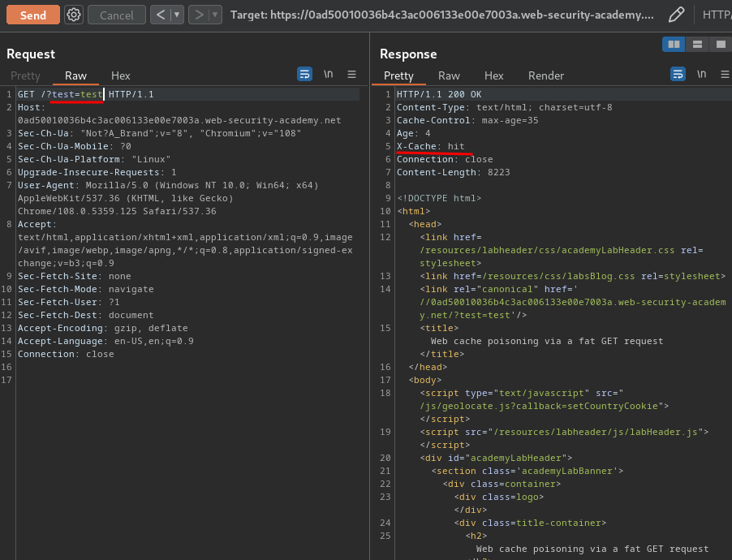The height and width of the screenshot is (560, 732).
Task: Click Connection: close in the request
Action: tap(66, 354)
